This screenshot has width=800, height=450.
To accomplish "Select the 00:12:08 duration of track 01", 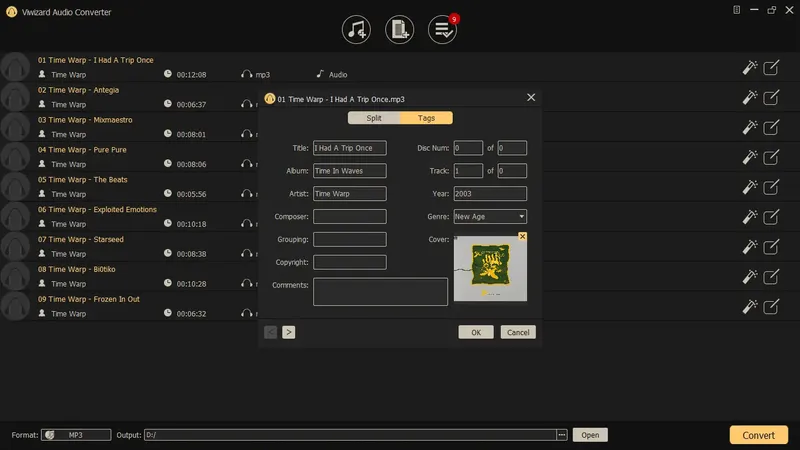I will [x=191, y=74].
